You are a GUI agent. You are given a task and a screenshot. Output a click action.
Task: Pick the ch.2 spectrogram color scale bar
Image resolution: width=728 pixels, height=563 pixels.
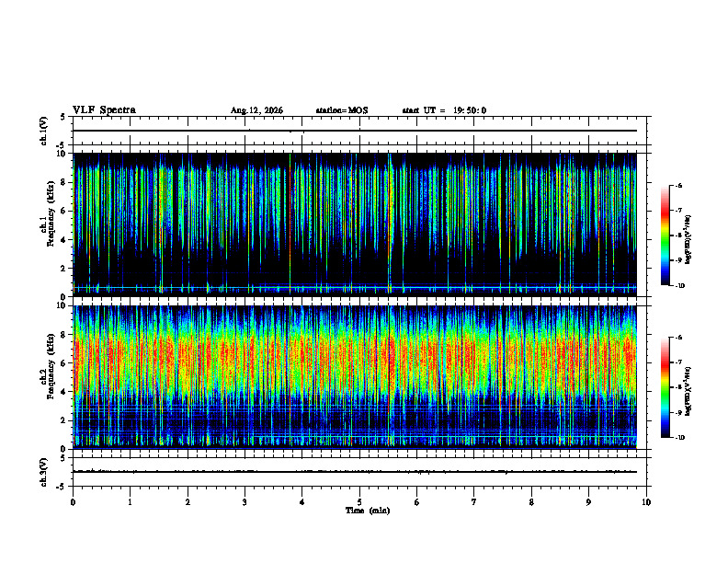coord(665,387)
